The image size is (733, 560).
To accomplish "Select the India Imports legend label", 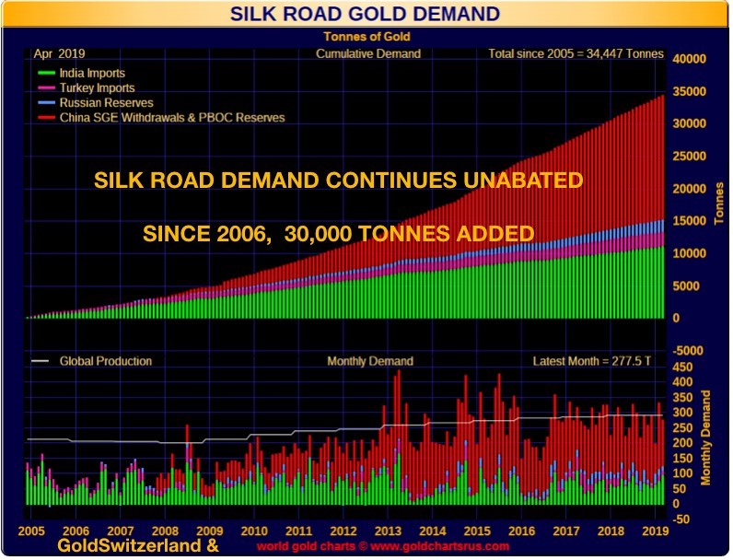I will click(92, 73).
